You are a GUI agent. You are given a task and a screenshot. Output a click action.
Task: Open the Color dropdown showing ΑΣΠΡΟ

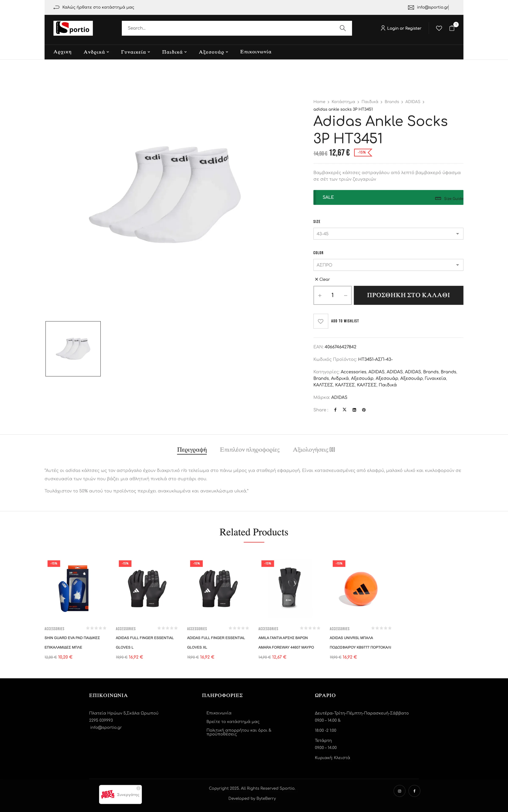(x=388, y=265)
